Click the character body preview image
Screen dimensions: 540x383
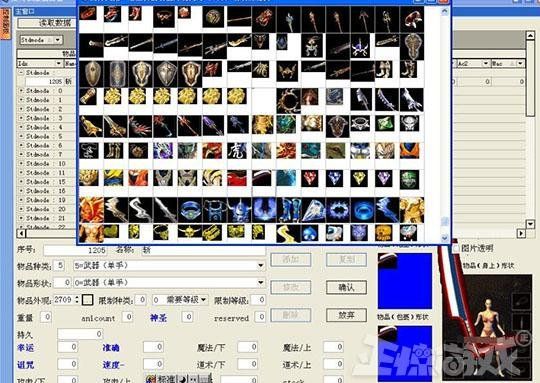(488, 327)
